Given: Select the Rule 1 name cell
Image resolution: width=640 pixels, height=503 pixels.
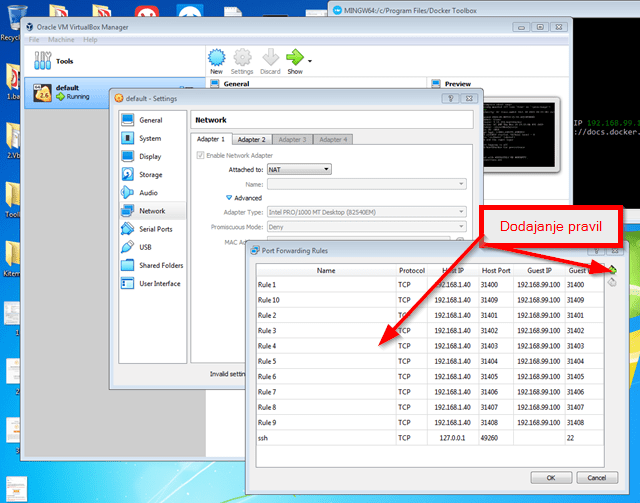Looking at the screenshot, I should point(326,285).
